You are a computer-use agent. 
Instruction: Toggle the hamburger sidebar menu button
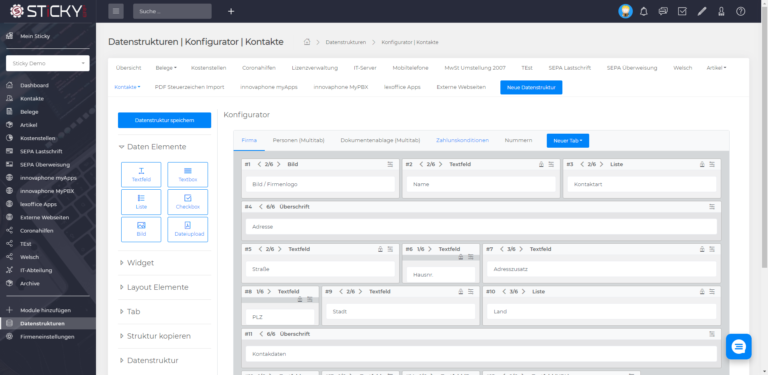point(116,11)
